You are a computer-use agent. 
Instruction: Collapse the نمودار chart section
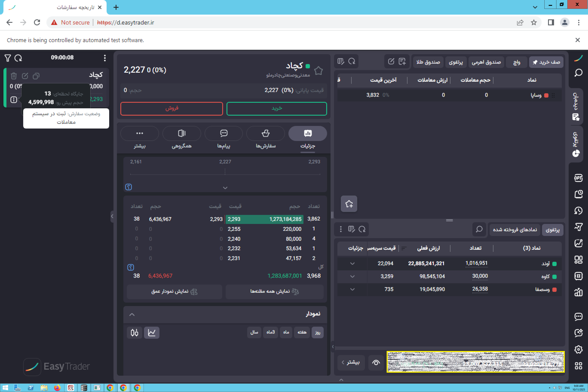[132, 314]
